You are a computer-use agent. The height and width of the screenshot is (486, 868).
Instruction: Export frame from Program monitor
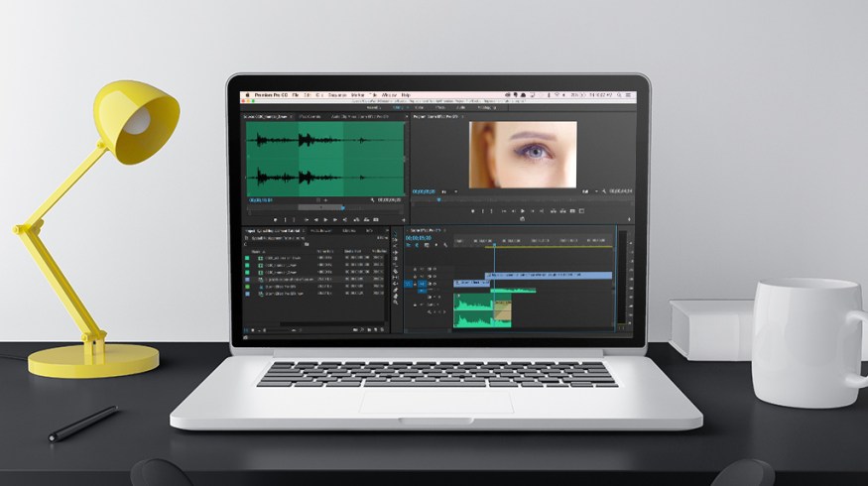coord(572,211)
